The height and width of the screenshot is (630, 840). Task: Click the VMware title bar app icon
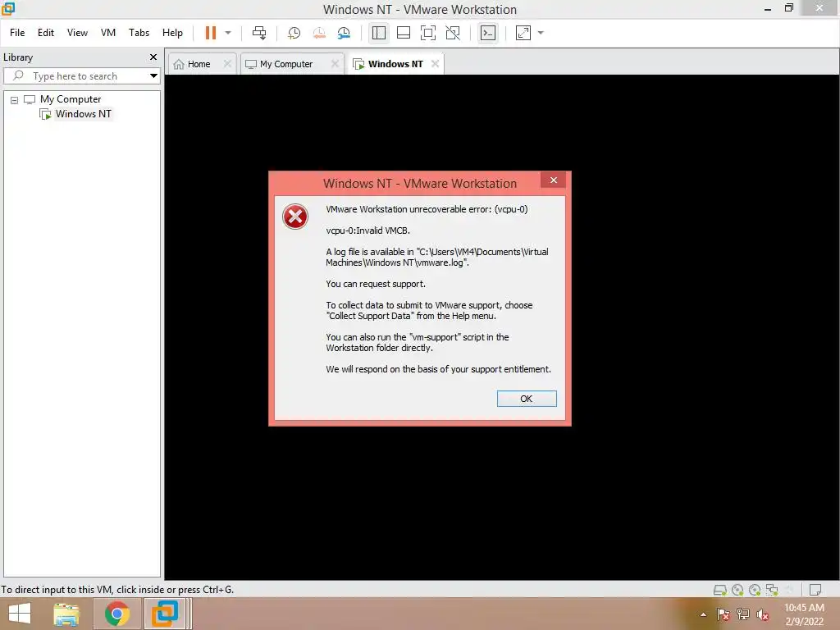coord(7,8)
